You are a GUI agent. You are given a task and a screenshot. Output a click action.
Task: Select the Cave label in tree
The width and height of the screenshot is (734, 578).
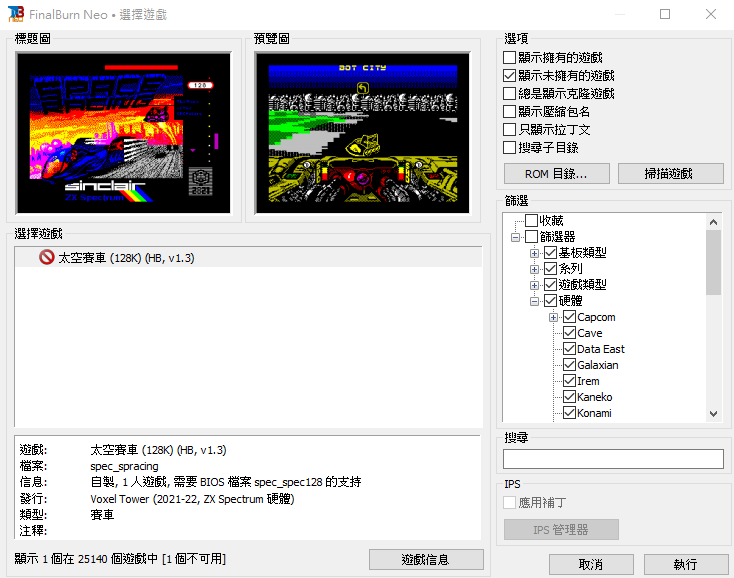(x=589, y=333)
